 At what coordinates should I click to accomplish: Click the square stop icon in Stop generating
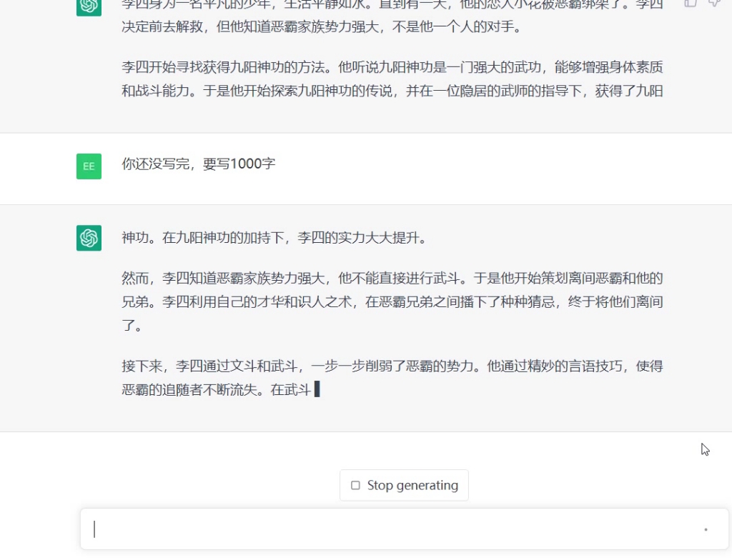tap(355, 486)
